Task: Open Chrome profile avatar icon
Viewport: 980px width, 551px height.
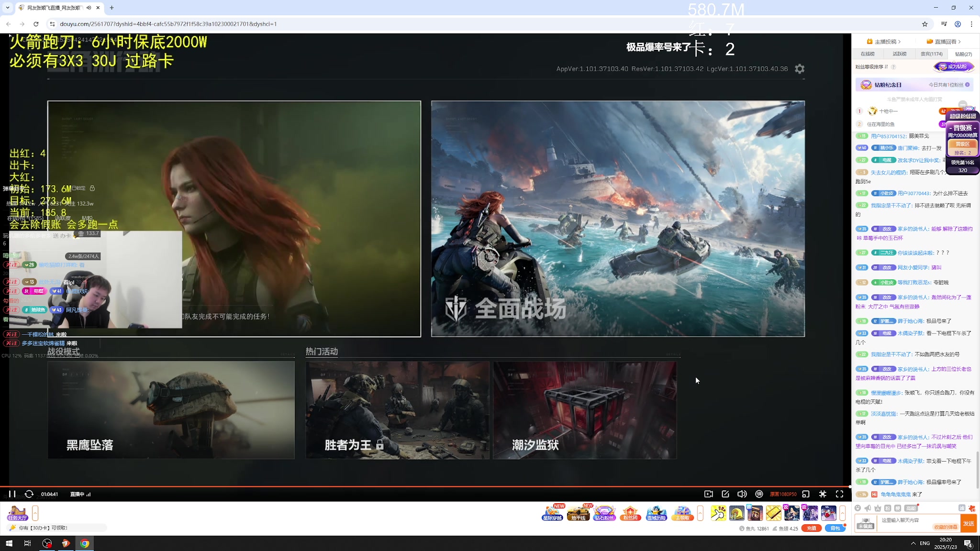Action: point(958,24)
